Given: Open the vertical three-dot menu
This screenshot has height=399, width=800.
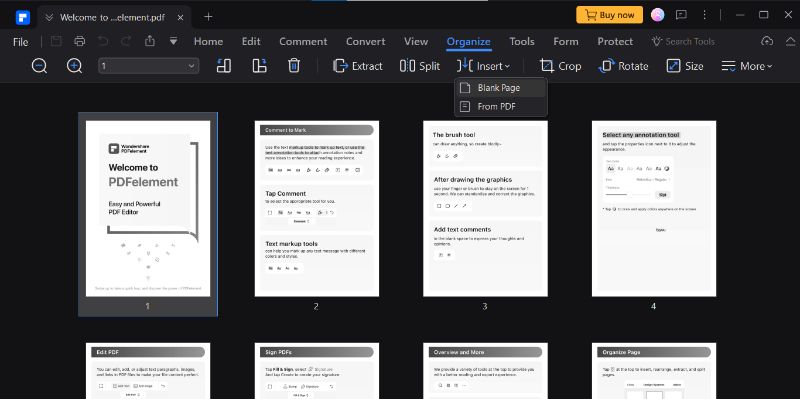Looking at the screenshot, I should click(705, 15).
